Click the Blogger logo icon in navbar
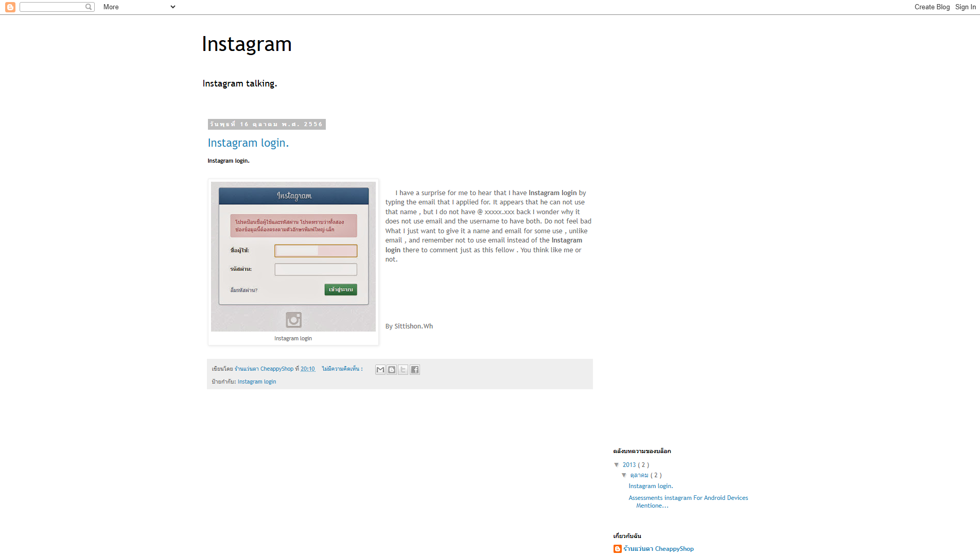The height and width of the screenshot is (555, 980). 10,7
